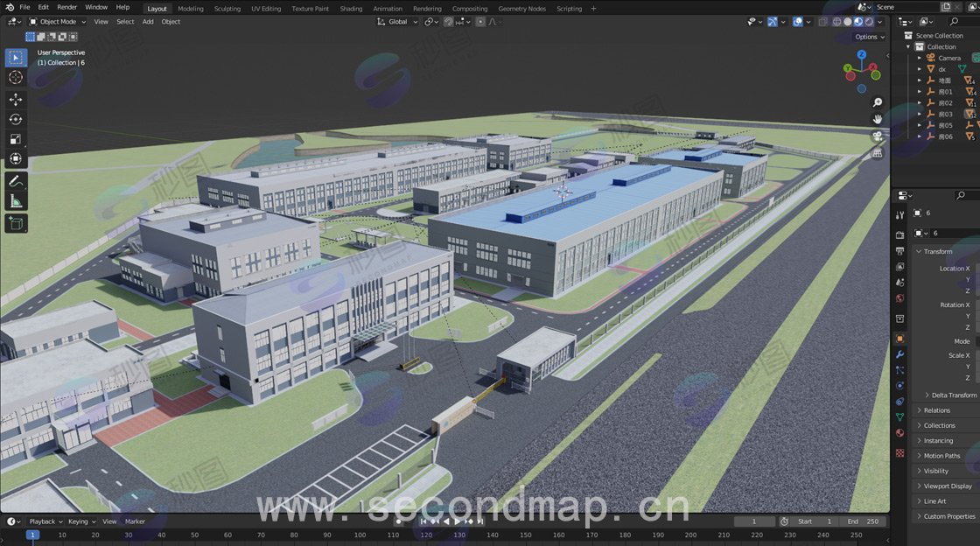Viewport: 980px width, 546px height.
Task: Switch to the Sculpting workspace tab
Action: click(227, 9)
